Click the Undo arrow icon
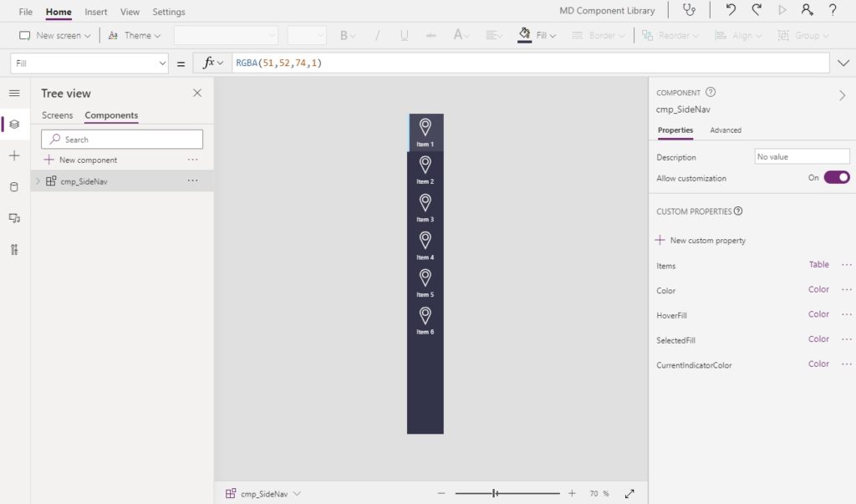856x504 pixels. point(731,10)
